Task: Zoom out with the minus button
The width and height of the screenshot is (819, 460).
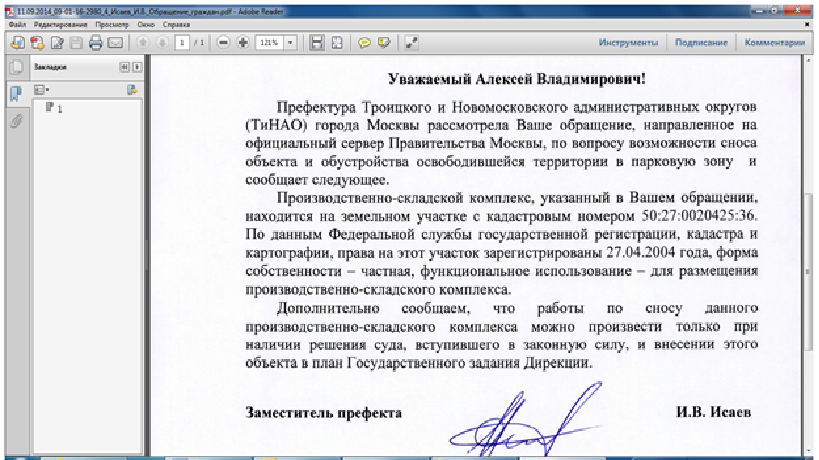Action: [x=223, y=43]
